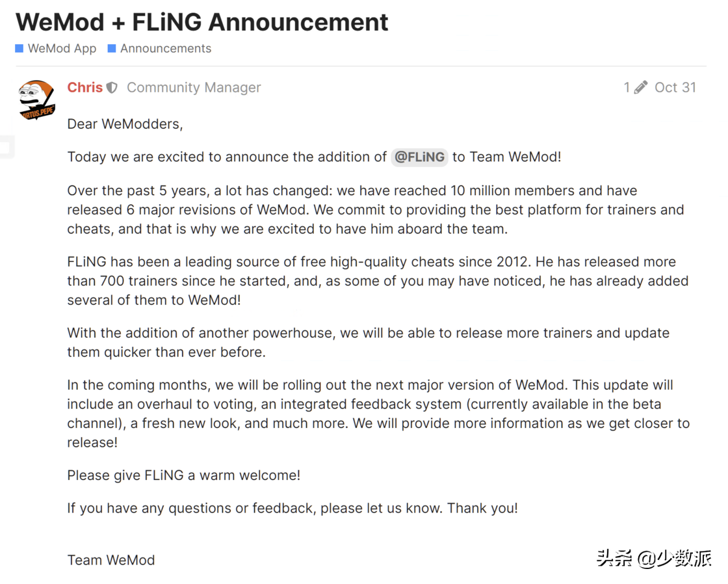Click the 头条 @少数派 watermark
Viewport: 728px width, 584px height.
click(x=654, y=558)
